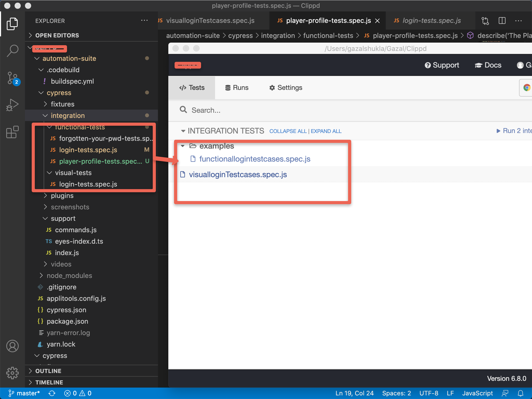Synchronize changes in status bar

pyautogui.click(x=52, y=393)
